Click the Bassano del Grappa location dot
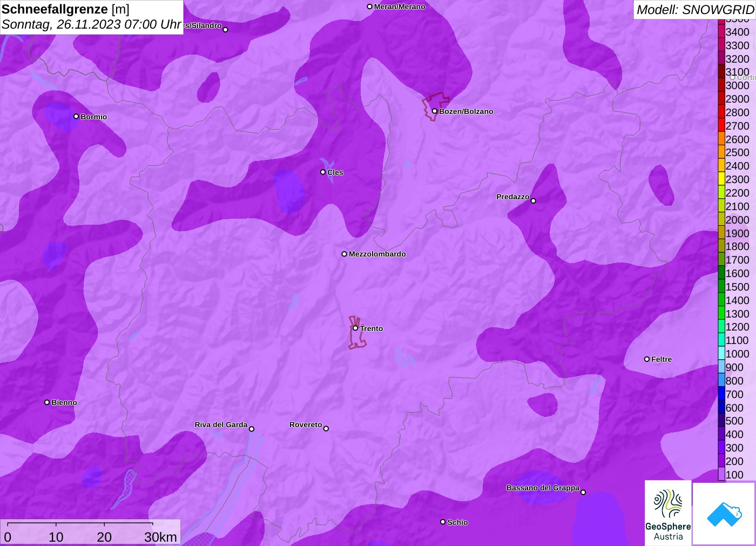The image size is (756, 546). point(583,492)
